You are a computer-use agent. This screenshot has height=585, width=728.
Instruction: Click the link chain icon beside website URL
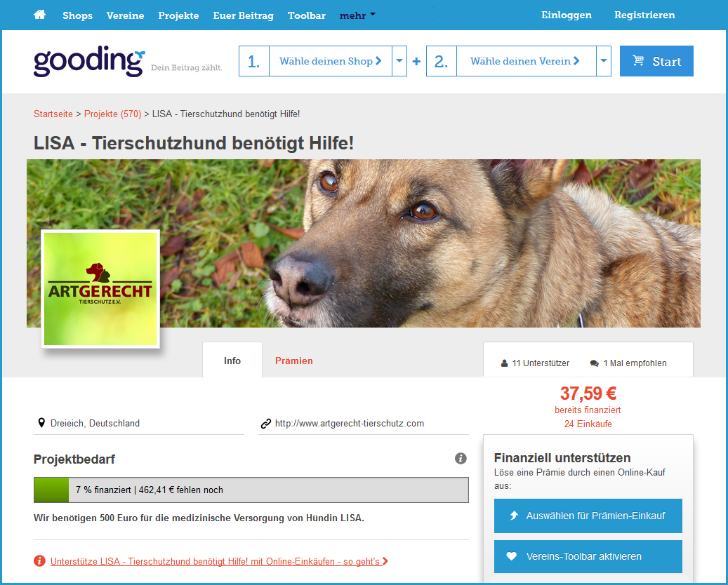265,424
